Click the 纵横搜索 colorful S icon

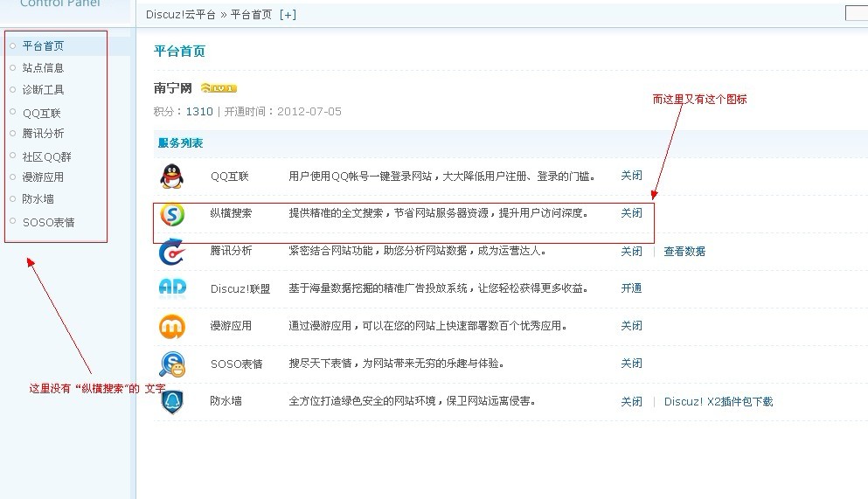click(172, 215)
